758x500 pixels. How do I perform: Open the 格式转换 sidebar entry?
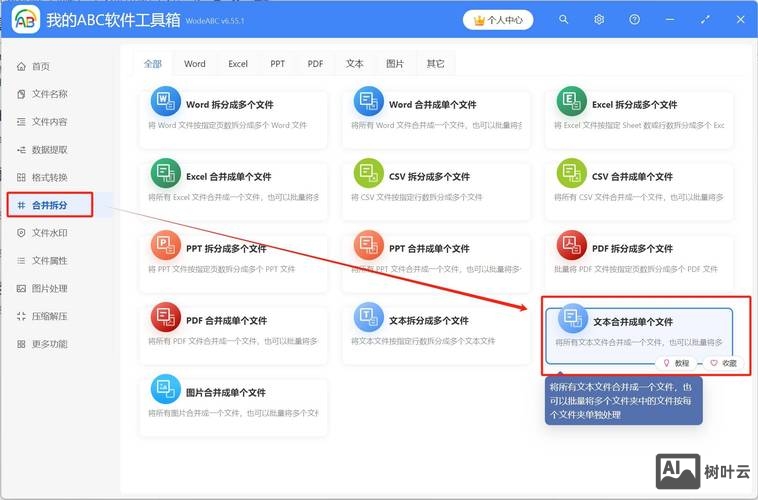click(x=50, y=177)
